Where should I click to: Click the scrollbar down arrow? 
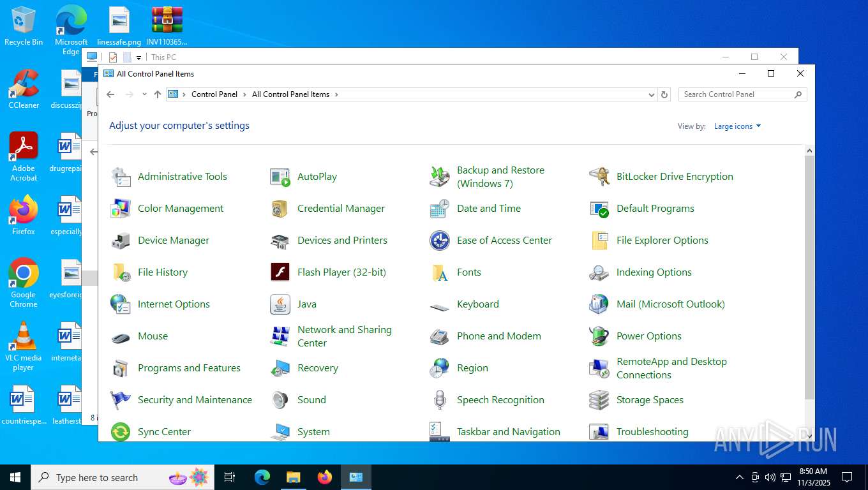click(809, 436)
